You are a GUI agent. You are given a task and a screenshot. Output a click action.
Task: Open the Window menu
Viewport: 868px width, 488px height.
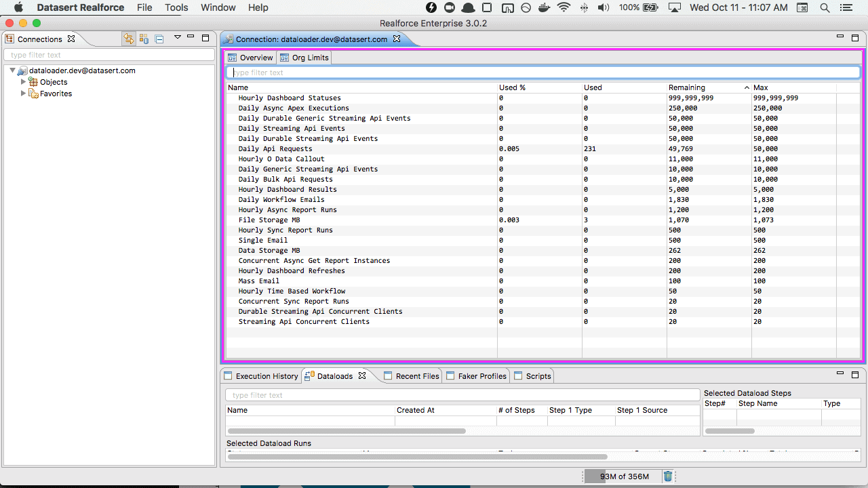coord(218,7)
